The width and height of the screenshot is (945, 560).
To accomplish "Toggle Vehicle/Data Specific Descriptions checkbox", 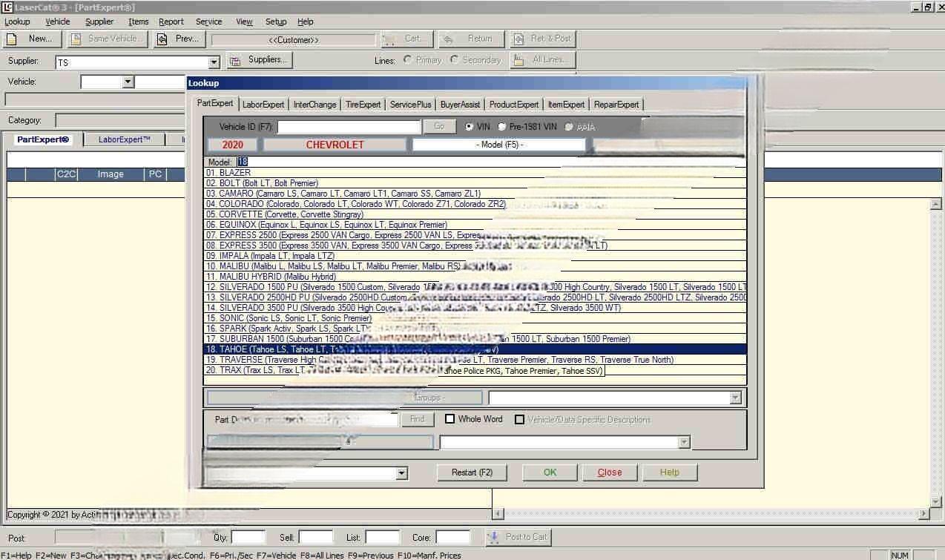I will click(x=520, y=419).
